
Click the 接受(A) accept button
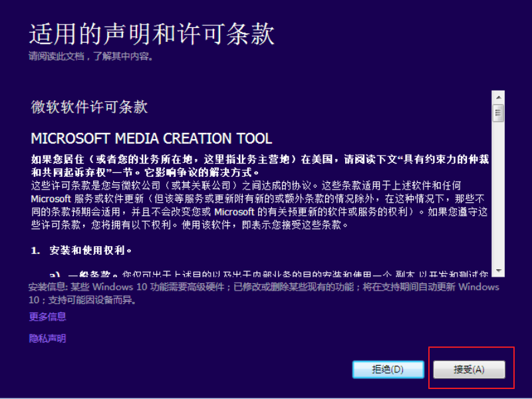coord(469,369)
